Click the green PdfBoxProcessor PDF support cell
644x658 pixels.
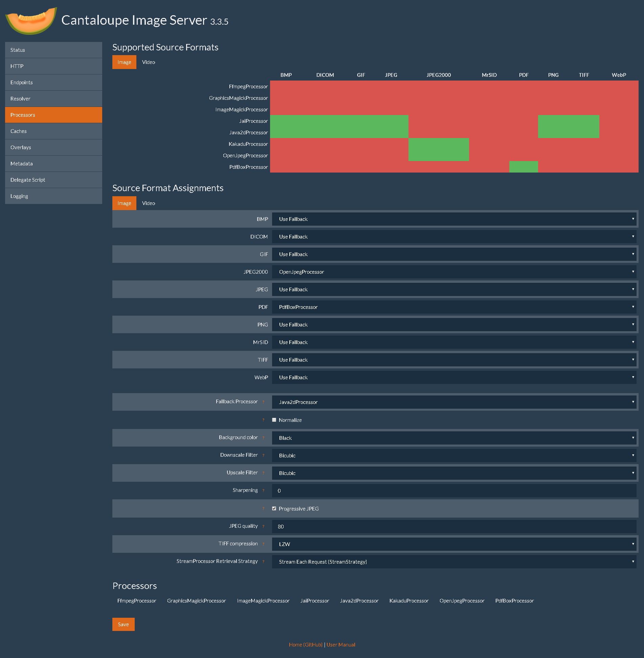click(524, 167)
